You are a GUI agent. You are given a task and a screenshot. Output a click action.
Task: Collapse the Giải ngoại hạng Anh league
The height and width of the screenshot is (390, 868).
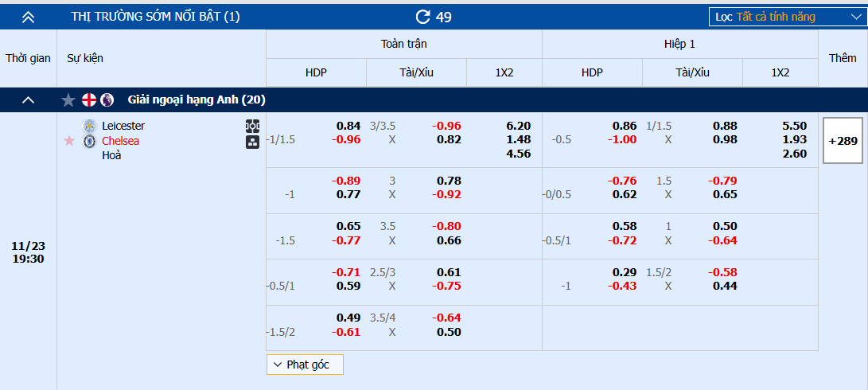29,99
